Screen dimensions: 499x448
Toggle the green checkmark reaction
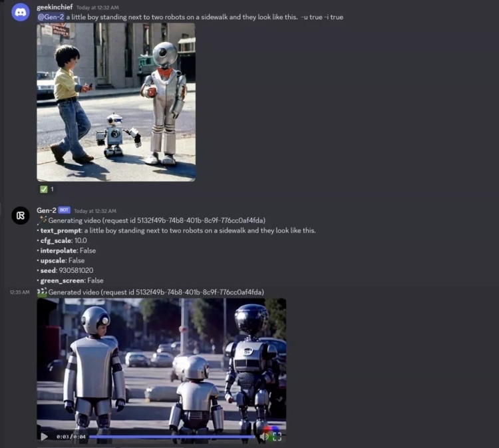tap(47, 189)
